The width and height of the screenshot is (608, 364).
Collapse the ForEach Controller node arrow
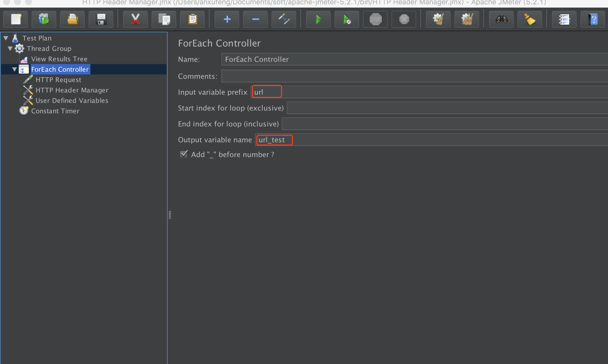(15, 70)
